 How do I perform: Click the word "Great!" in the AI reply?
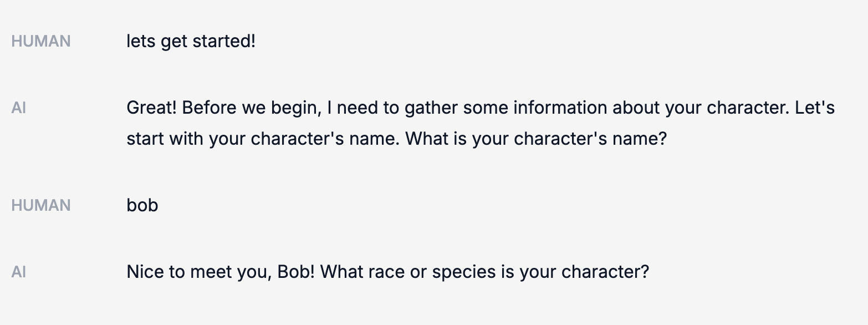point(151,108)
